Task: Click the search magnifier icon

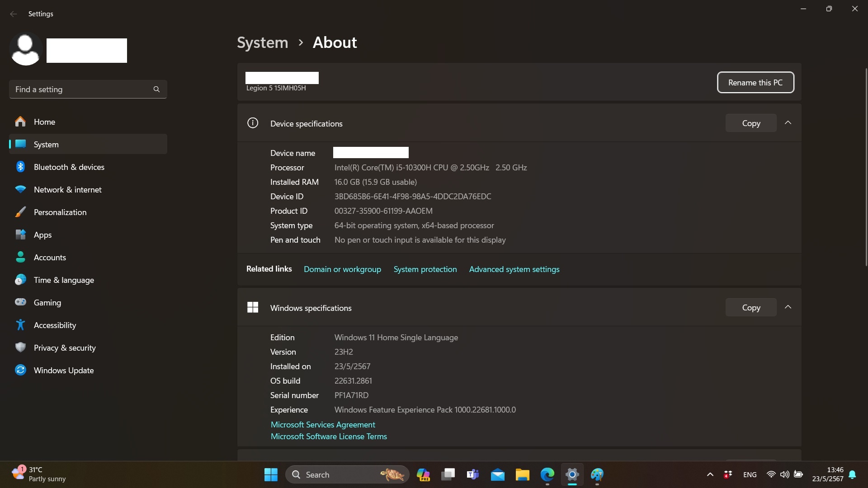Action: pos(156,89)
